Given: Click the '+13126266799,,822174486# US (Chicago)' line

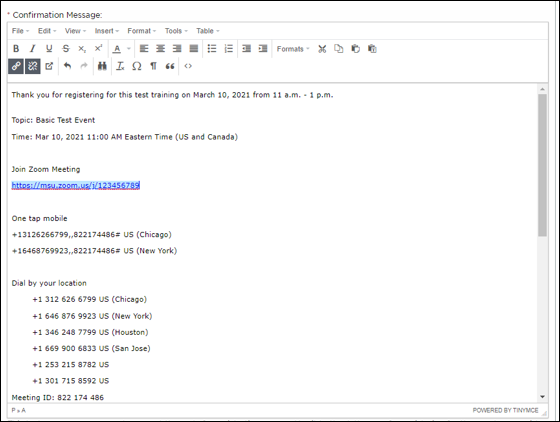Looking at the screenshot, I should click(x=91, y=235).
